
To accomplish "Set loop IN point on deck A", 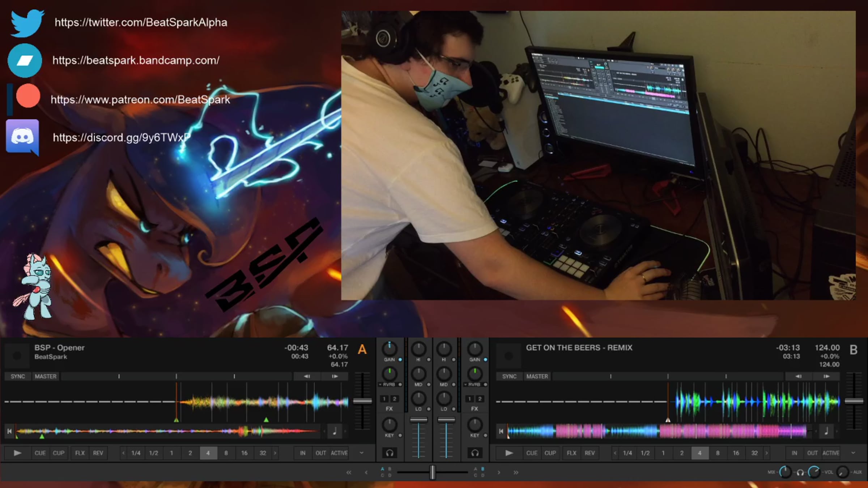I will [303, 453].
